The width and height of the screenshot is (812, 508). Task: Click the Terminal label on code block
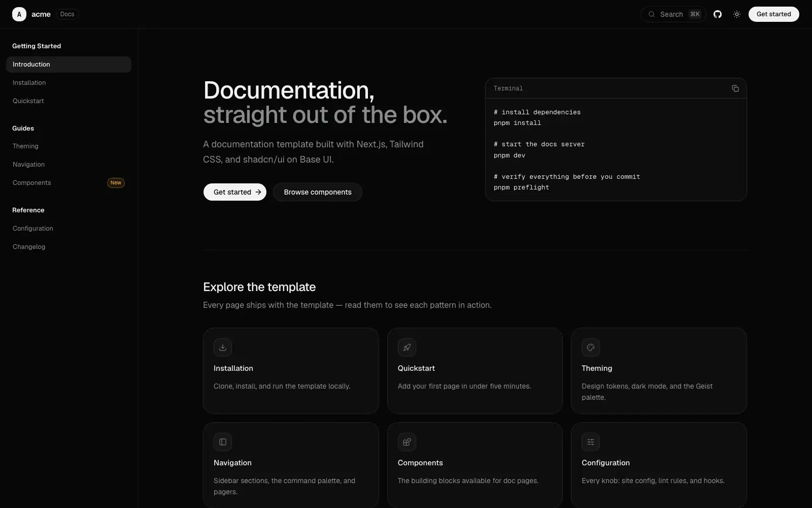coord(508,88)
